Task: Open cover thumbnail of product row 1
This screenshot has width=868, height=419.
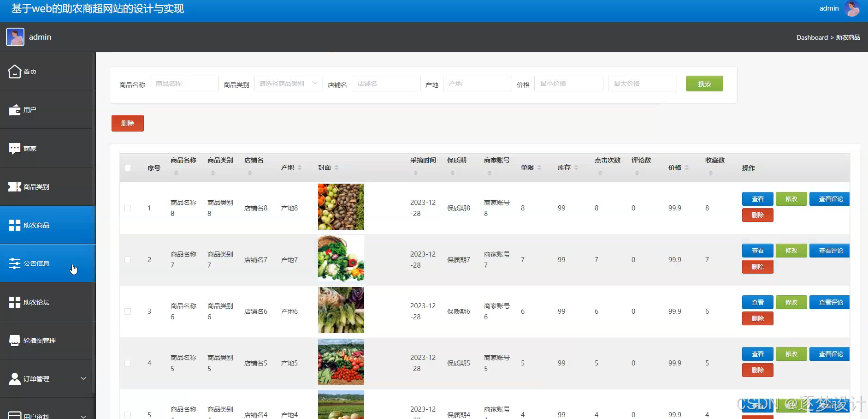Action: tap(341, 207)
